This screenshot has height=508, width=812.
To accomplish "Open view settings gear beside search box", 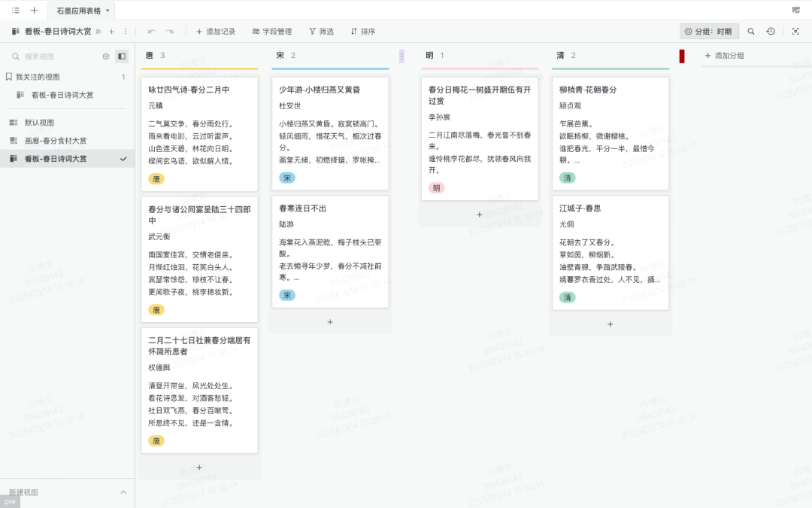I will tap(106, 56).
